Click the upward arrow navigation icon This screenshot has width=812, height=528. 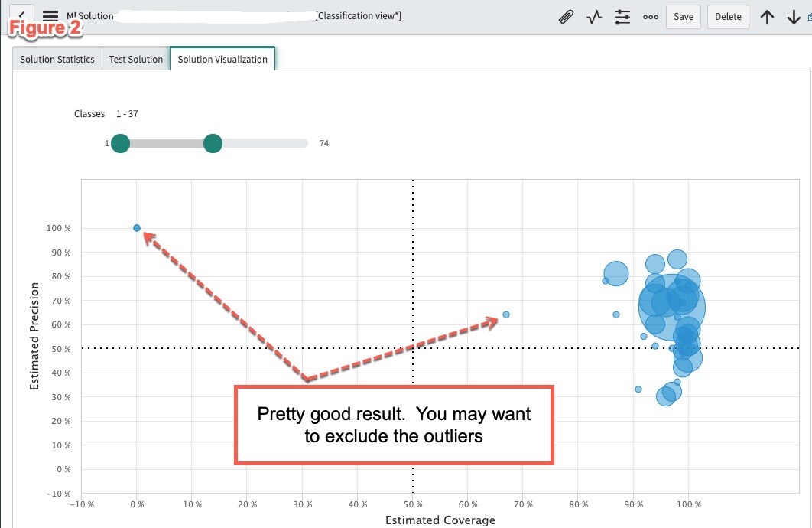767,16
